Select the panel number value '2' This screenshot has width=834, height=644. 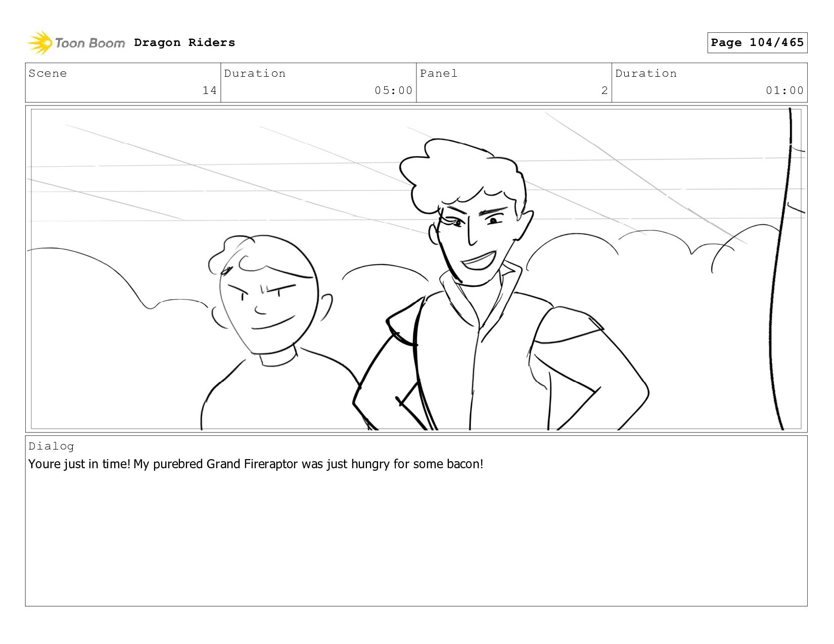click(605, 90)
